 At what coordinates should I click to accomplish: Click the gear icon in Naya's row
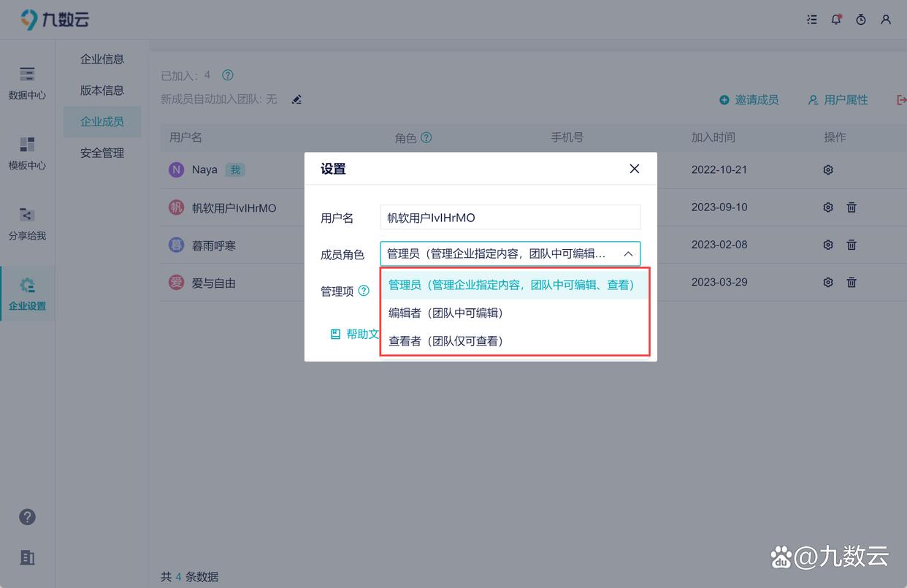pos(827,169)
